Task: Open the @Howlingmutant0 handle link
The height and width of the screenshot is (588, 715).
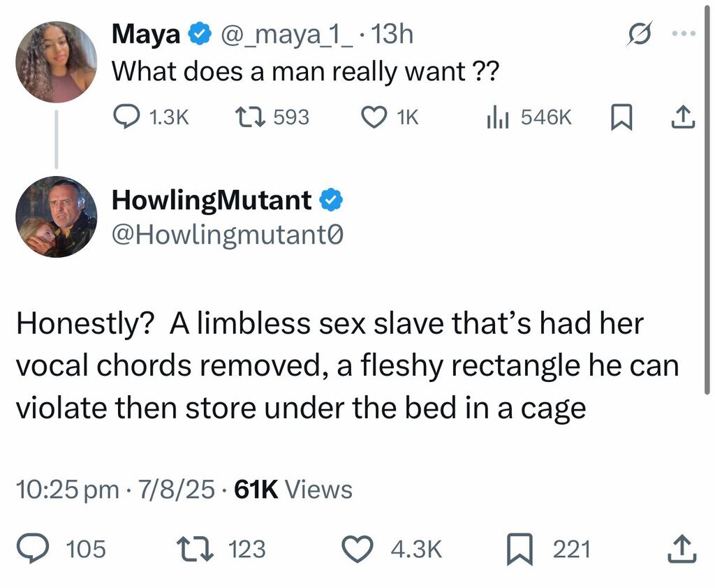Action: pyautogui.click(x=228, y=235)
